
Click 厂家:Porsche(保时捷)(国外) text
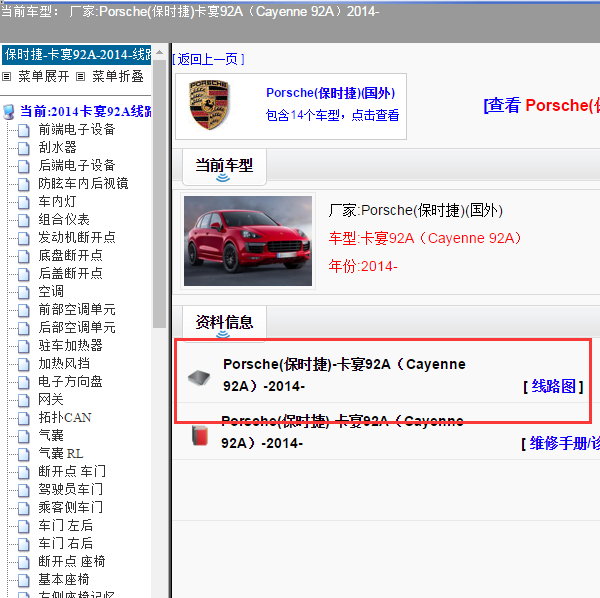point(416,210)
